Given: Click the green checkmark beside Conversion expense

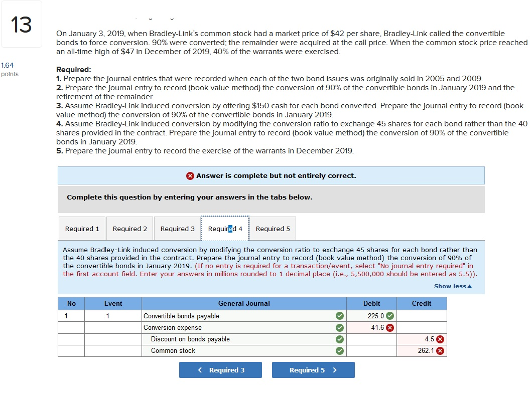Looking at the screenshot, I should click(x=338, y=327).
